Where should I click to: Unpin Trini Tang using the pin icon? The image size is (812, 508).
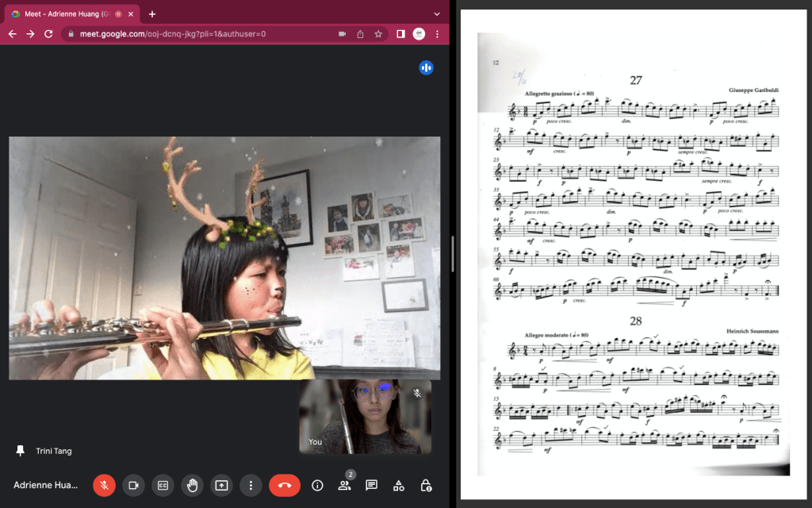pyautogui.click(x=21, y=451)
